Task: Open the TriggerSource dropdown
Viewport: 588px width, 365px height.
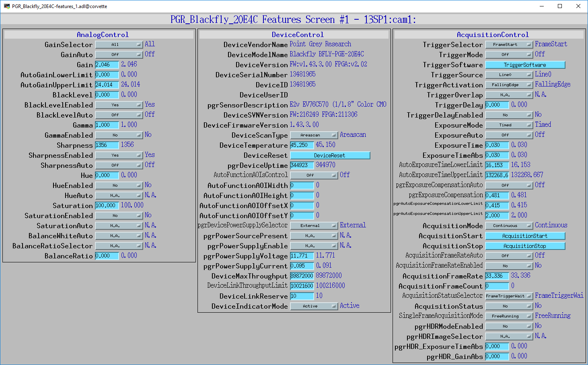Action: pos(509,75)
